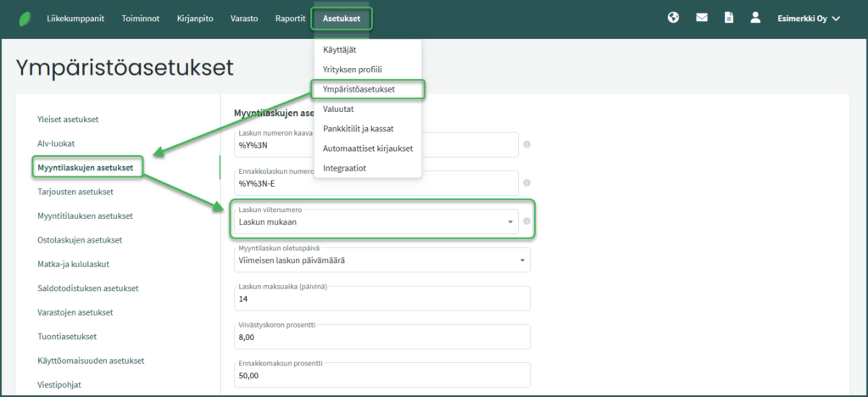Image resolution: width=868 pixels, height=397 pixels.
Task: Click the green leaf logo icon
Action: click(25, 19)
